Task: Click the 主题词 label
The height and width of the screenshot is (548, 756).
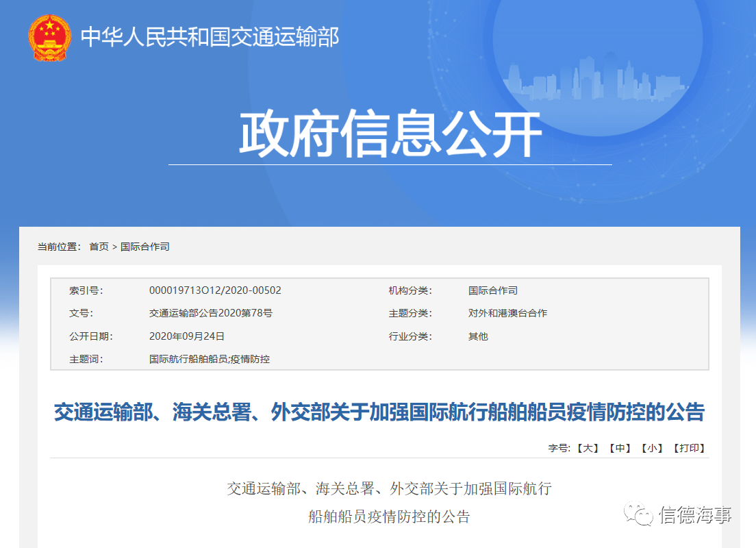Action: (86, 359)
